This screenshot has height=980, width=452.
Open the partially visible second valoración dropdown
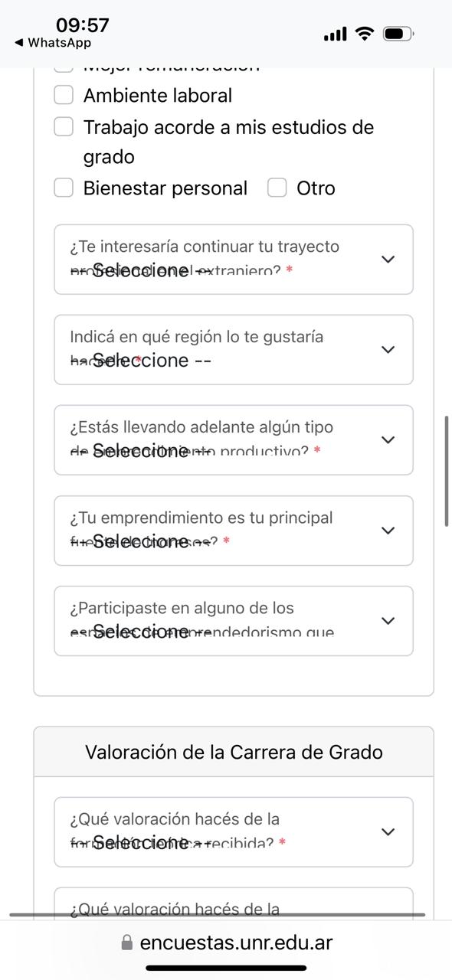pos(234,903)
